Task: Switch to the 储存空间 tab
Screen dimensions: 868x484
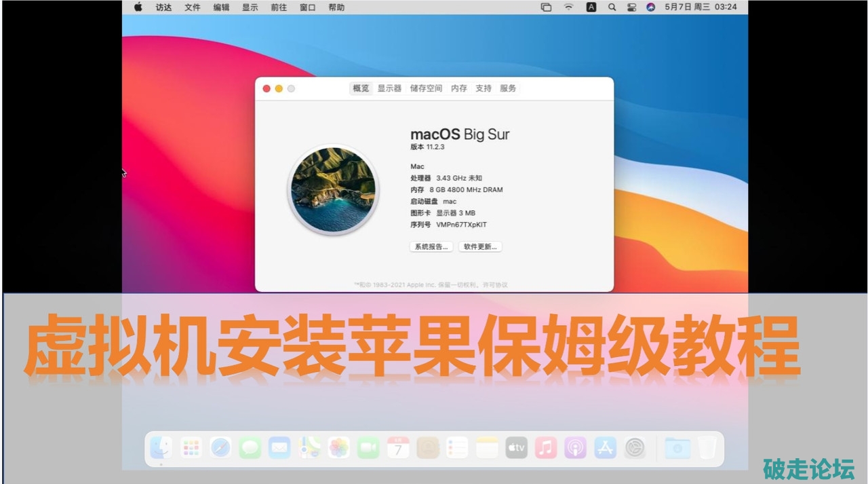Action: (426, 88)
